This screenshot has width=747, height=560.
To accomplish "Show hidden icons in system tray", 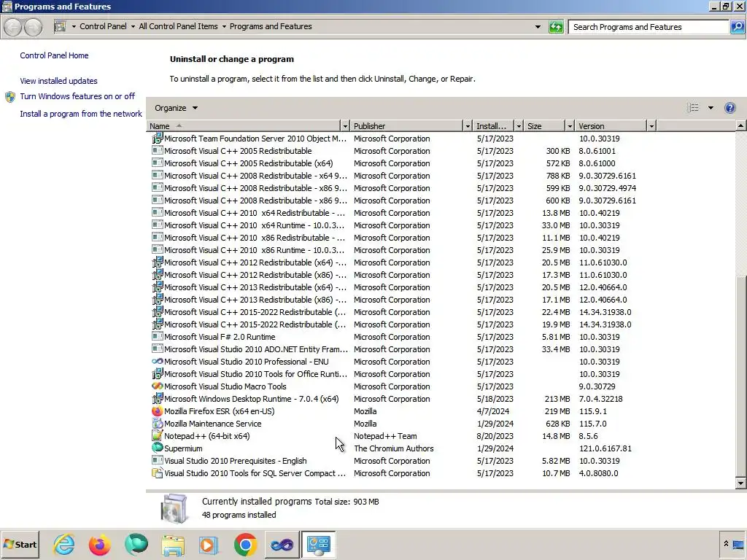I will tap(726, 544).
